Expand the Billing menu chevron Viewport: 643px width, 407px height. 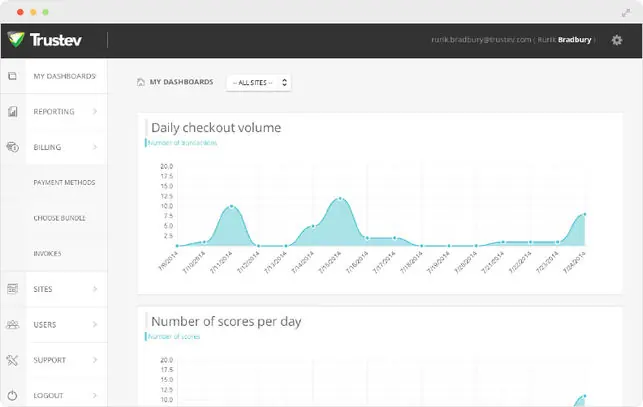(95, 147)
